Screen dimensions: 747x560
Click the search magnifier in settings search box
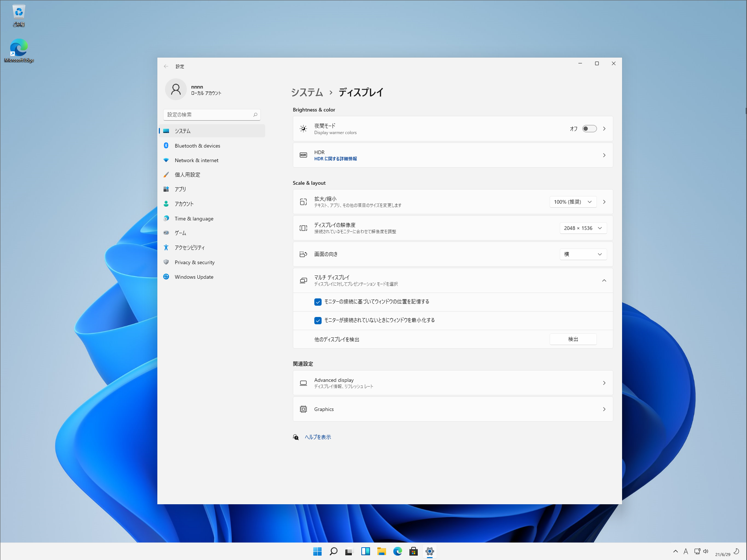pos(255,115)
